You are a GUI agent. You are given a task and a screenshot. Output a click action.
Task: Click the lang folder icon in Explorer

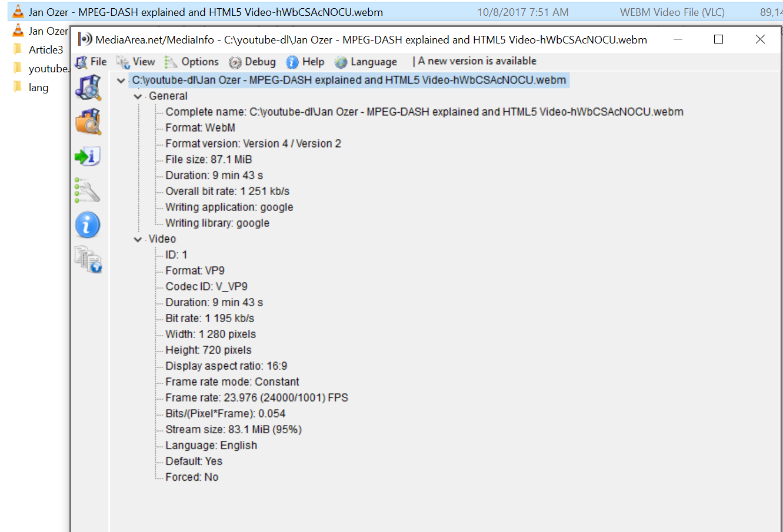click(x=18, y=86)
